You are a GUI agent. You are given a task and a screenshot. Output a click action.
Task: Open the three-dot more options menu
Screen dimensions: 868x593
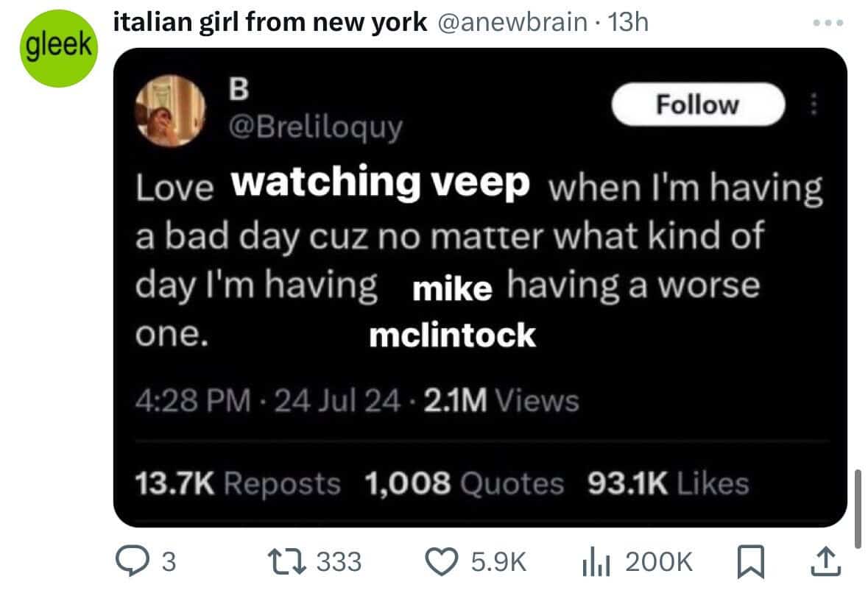tap(828, 23)
